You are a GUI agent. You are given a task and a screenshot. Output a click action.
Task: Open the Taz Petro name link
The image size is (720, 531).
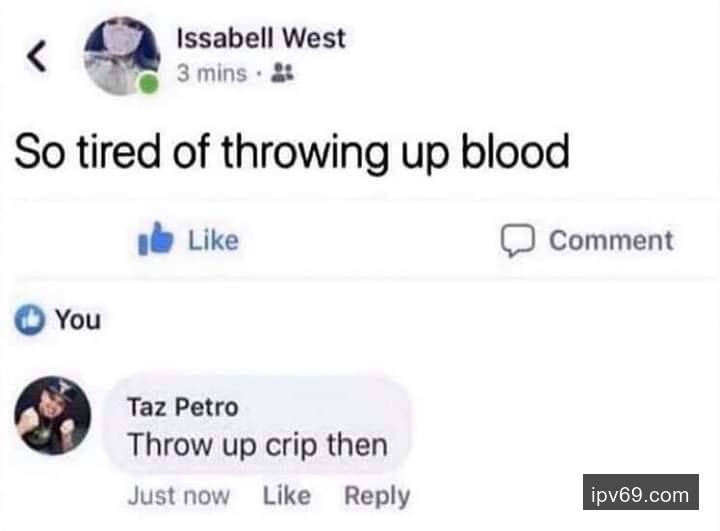coord(183,407)
